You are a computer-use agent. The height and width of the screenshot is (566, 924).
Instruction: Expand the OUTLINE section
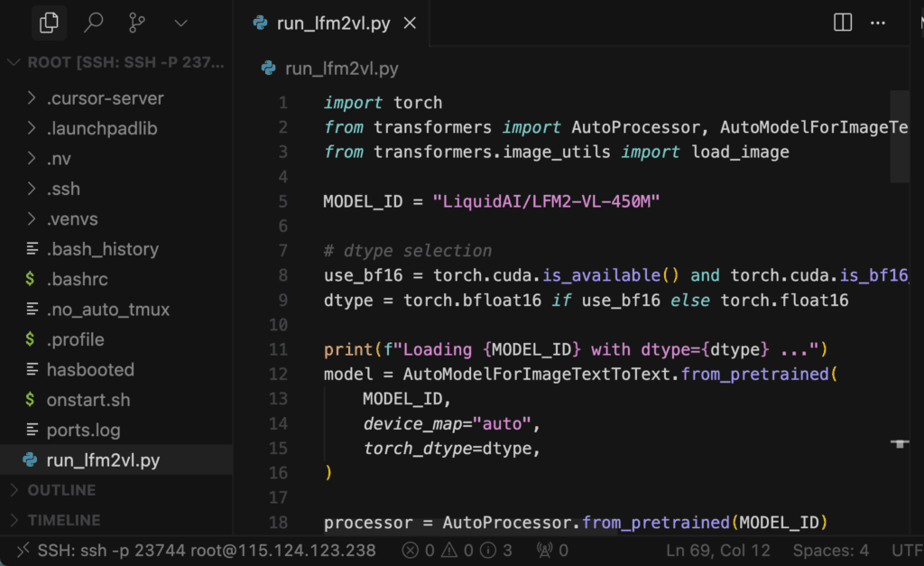click(x=61, y=490)
